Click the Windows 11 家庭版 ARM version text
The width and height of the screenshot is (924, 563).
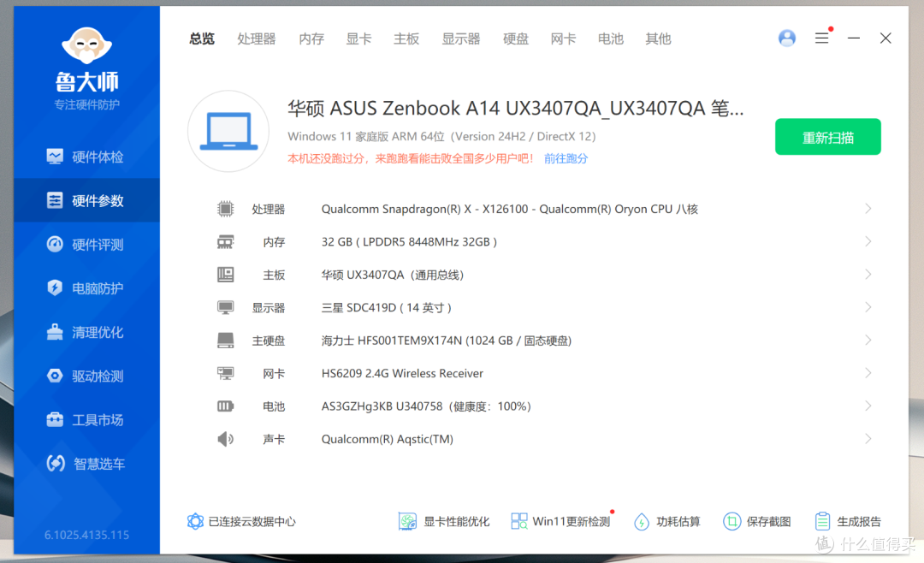coord(441,136)
